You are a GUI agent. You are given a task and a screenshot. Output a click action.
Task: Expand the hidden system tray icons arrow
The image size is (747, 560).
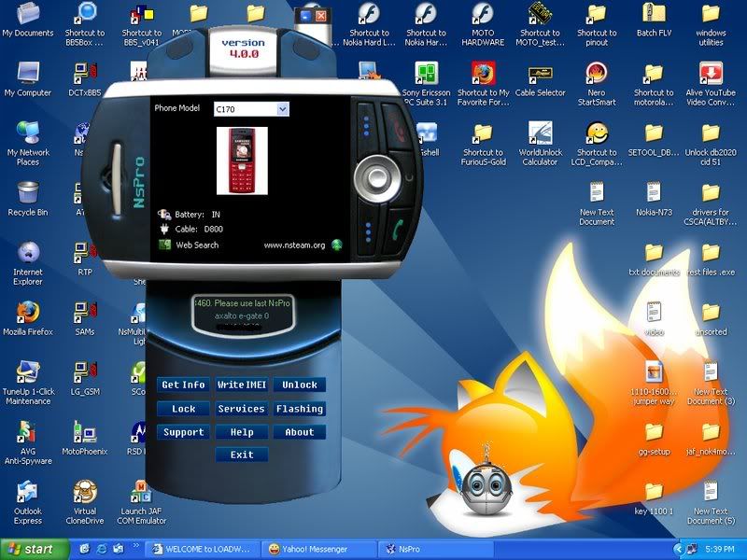pos(678,550)
